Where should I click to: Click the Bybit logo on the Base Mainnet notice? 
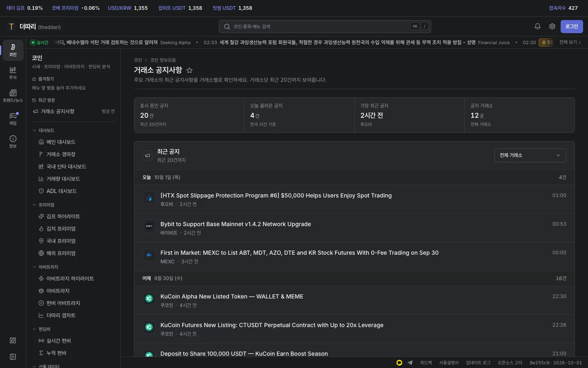149,227
